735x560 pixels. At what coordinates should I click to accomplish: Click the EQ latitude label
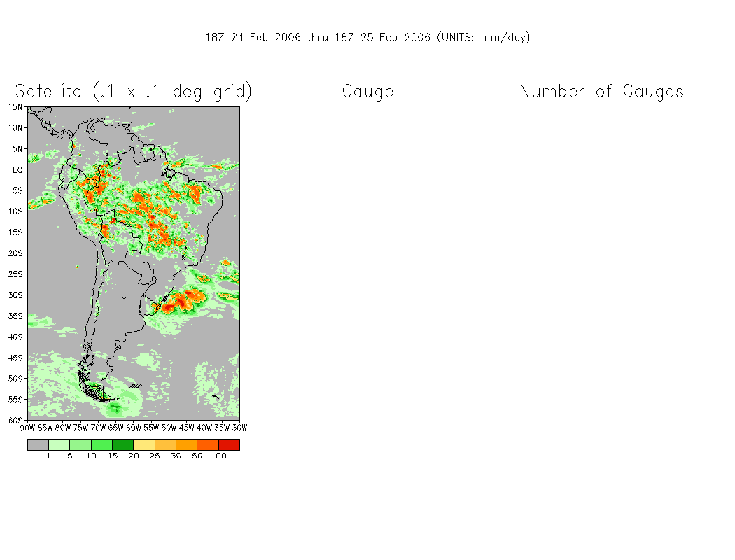(x=17, y=169)
